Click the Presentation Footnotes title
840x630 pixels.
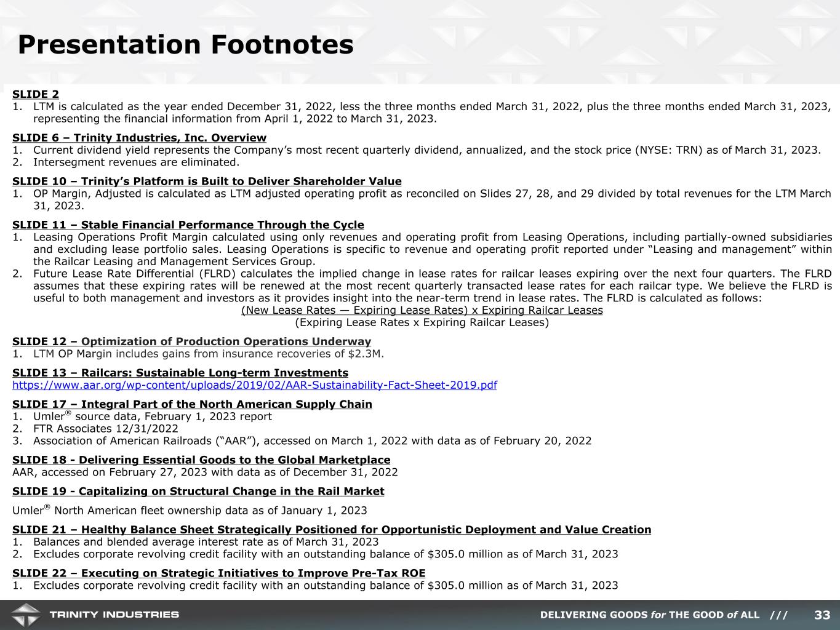click(x=186, y=45)
